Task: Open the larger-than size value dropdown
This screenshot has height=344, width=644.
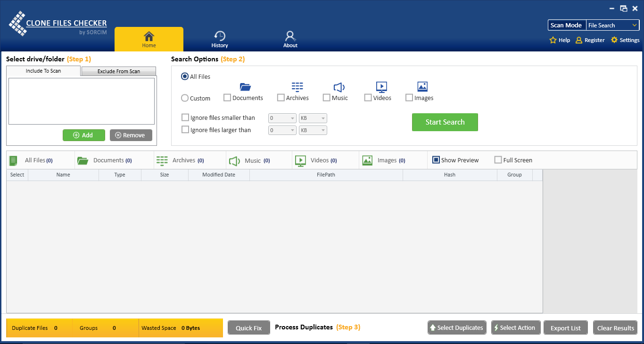Action: coord(282,130)
